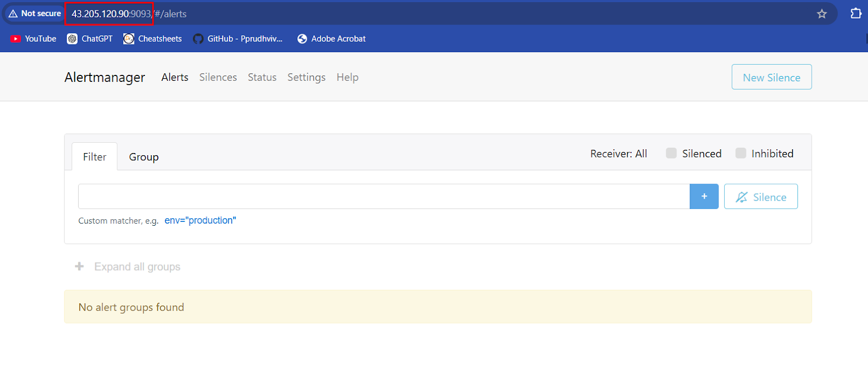Focus the filter matcher input field
This screenshot has height=375, width=868.
[384, 196]
